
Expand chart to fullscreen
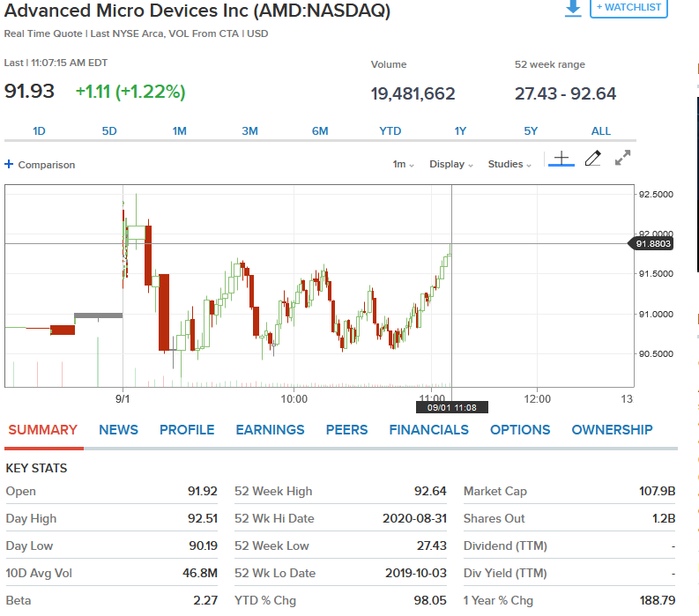click(x=623, y=158)
